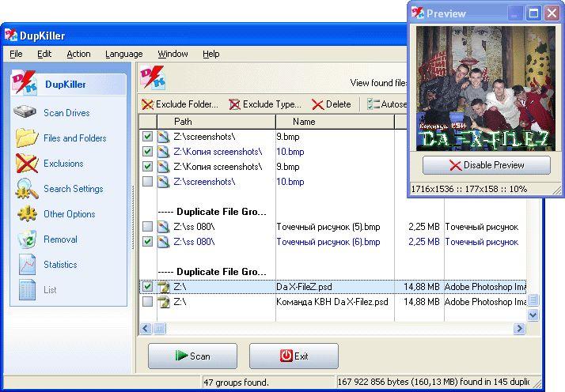Click the Preview window title bar icon
Screen dimensions: 565x392
418,13
